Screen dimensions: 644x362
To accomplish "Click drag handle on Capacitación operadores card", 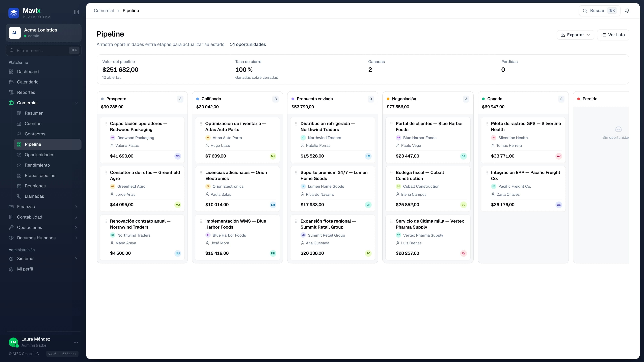I will tap(105, 124).
